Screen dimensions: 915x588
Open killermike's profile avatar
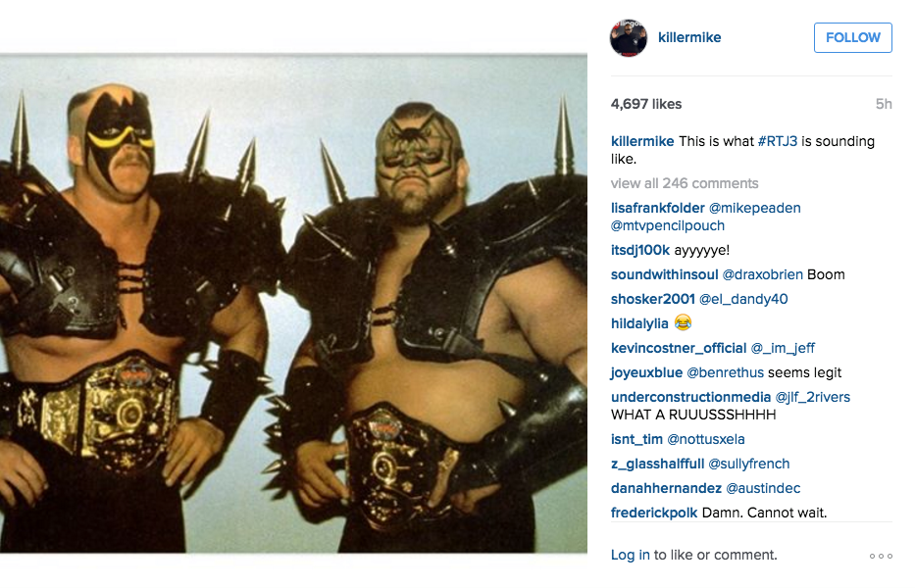629,37
